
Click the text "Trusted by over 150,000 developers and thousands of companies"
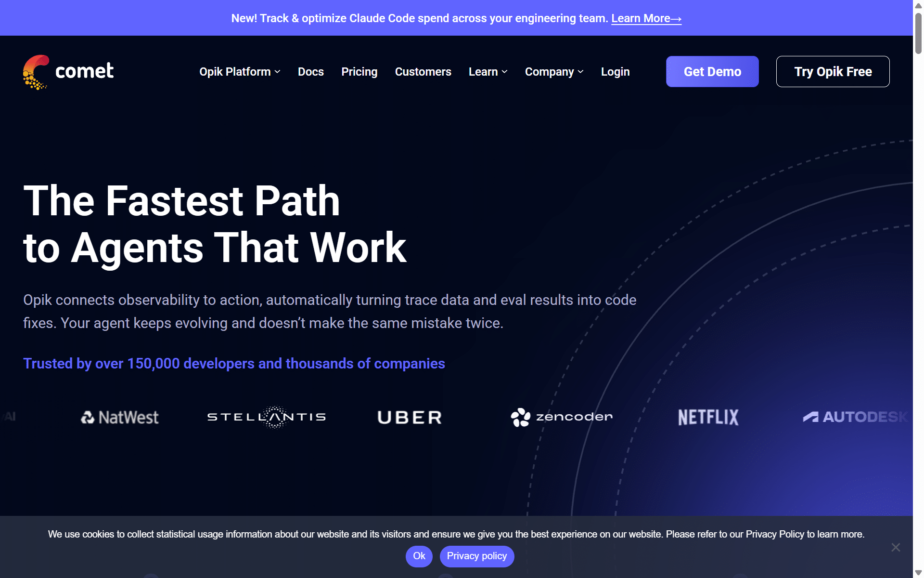coord(234,364)
